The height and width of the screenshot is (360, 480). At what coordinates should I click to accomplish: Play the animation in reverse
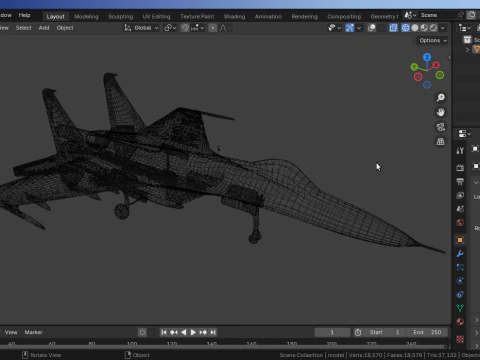click(183, 332)
